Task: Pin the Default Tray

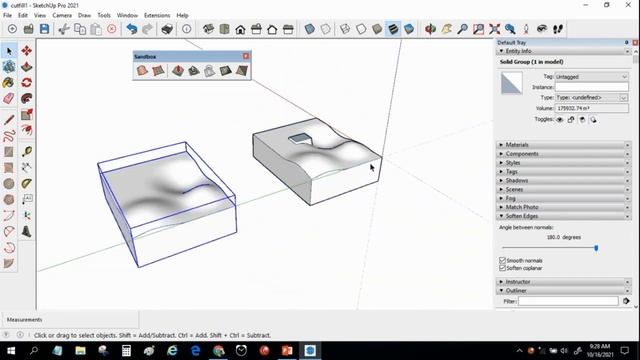Action: pyautogui.click(x=627, y=42)
